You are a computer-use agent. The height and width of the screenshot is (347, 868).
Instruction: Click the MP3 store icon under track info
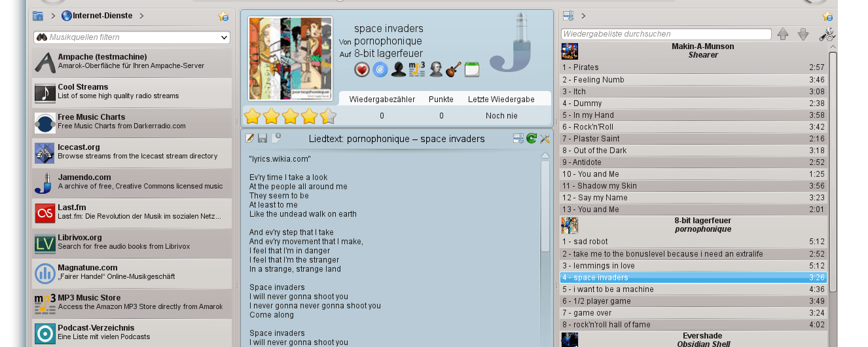coord(417,69)
